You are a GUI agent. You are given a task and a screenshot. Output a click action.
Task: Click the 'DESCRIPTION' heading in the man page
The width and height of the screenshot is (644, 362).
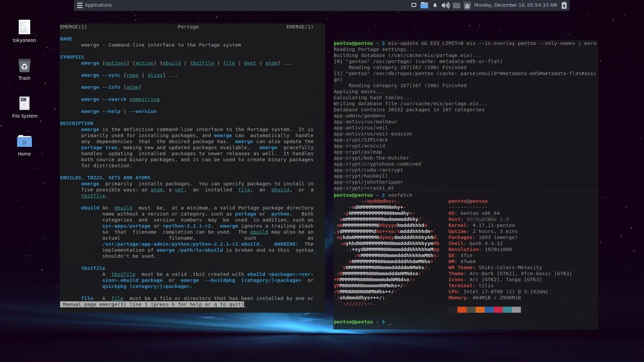click(76, 124)
